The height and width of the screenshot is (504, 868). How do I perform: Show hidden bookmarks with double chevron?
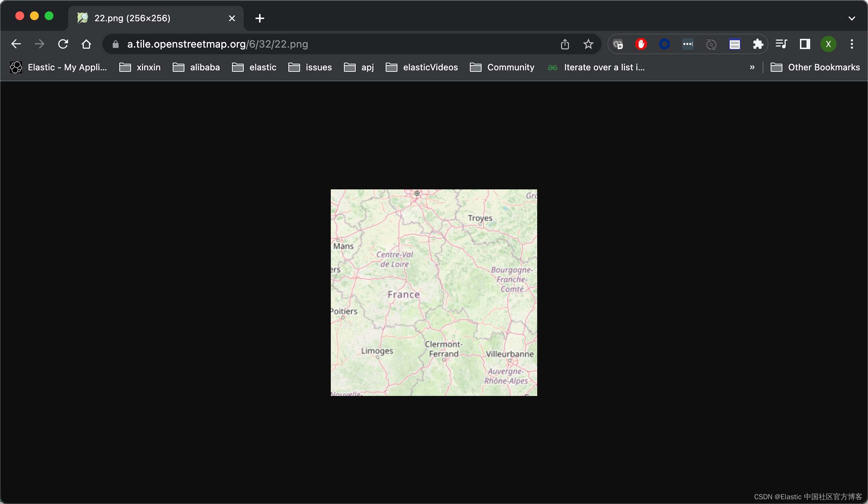(x=752, y=67)
